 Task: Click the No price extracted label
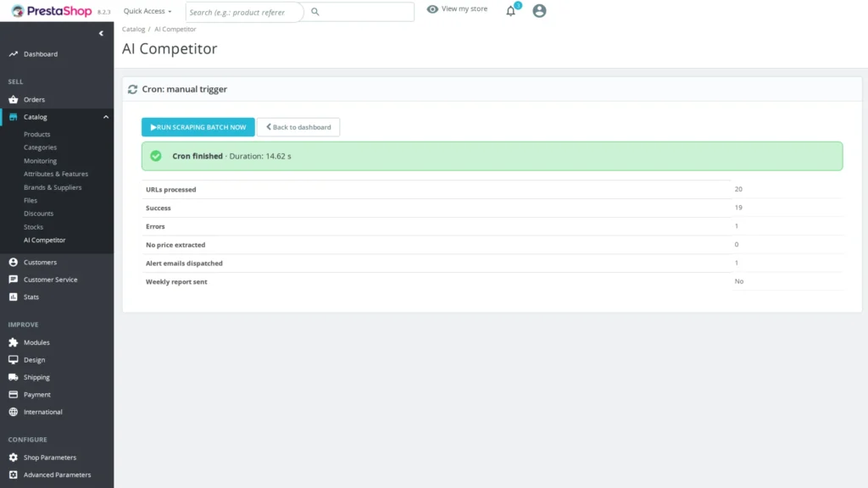tap(175, 245)
